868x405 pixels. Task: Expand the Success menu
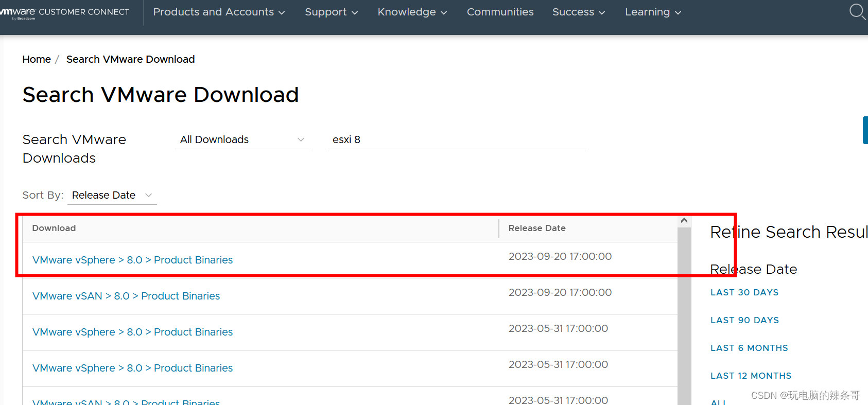579,12
